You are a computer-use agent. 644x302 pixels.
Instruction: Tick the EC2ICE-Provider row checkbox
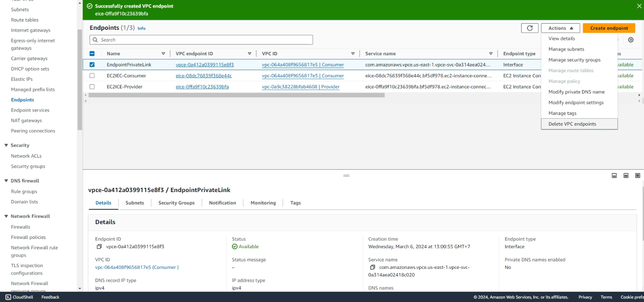[92, 87]
